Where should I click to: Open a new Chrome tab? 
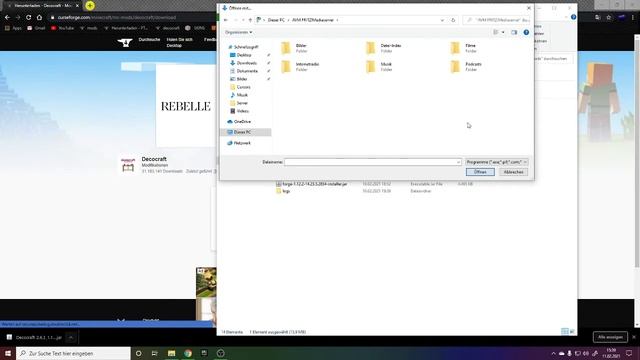point(90,6)
